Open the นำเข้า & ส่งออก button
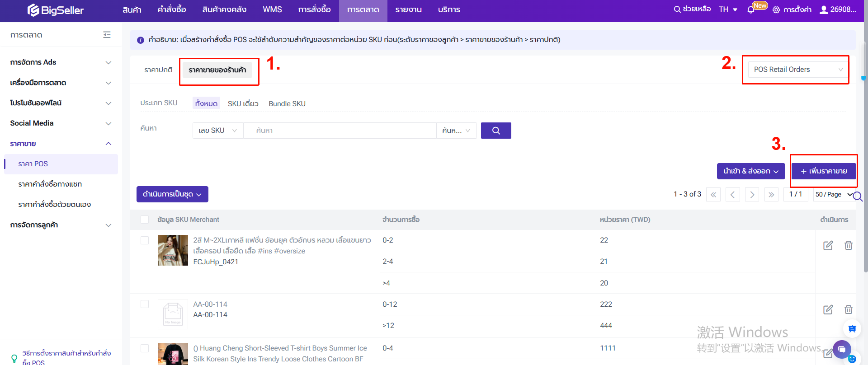 coord(750,171)
